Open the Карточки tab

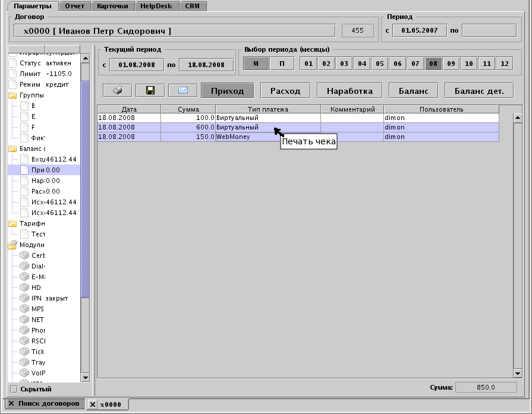[x=112, y=6]
